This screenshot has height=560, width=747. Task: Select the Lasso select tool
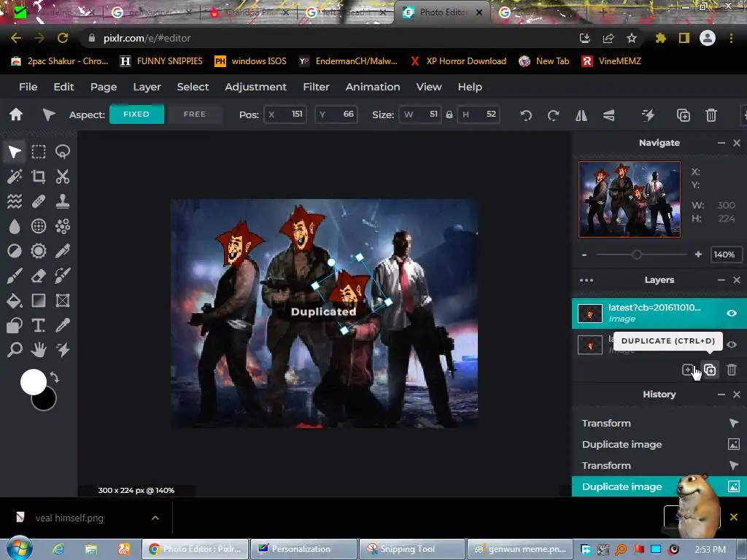coord(63,152)
